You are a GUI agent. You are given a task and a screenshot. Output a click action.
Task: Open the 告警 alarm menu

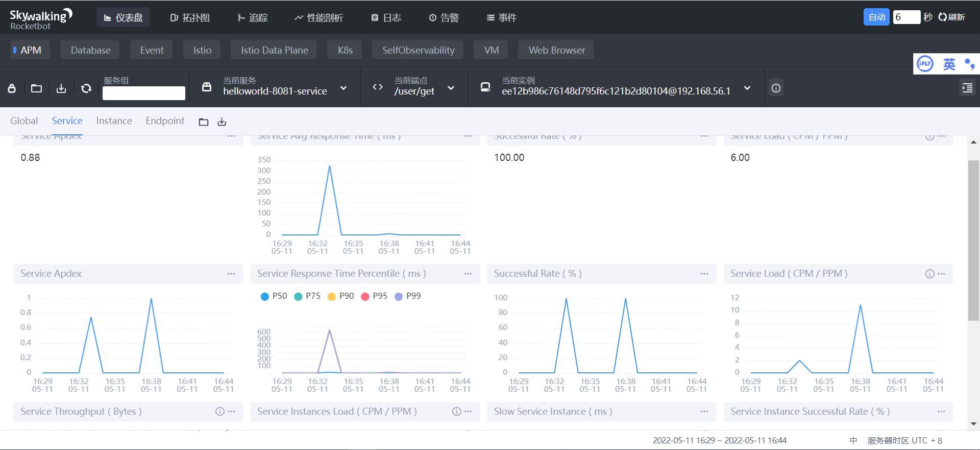[x=444, y=17]
